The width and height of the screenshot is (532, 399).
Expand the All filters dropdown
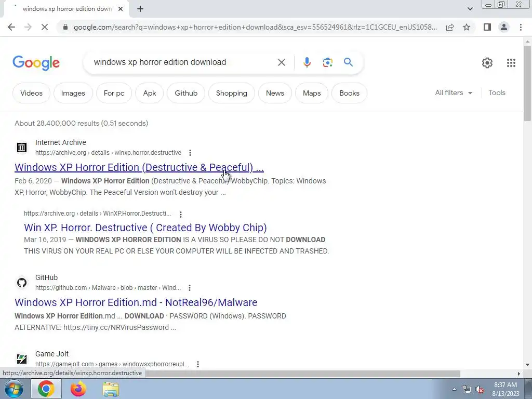[454, 92]
